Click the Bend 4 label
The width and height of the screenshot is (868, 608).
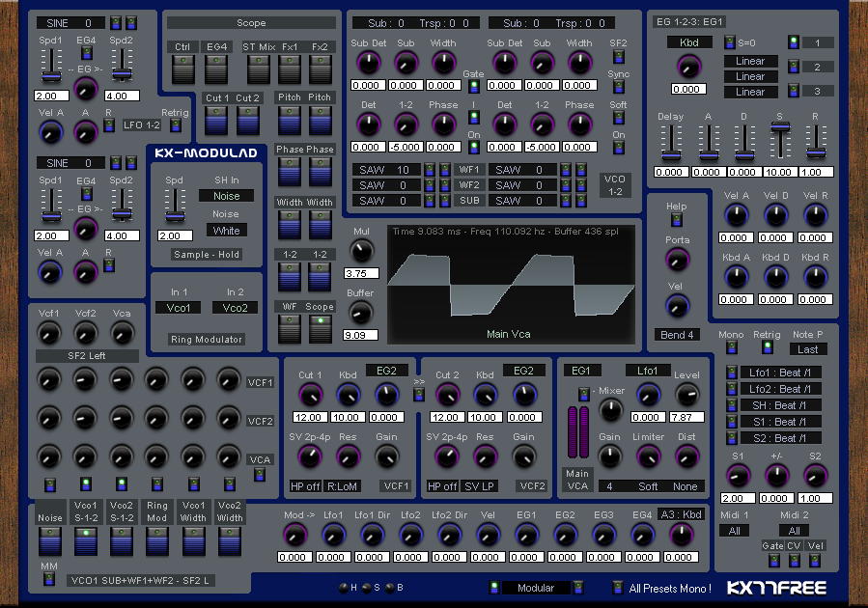point(677,335)
